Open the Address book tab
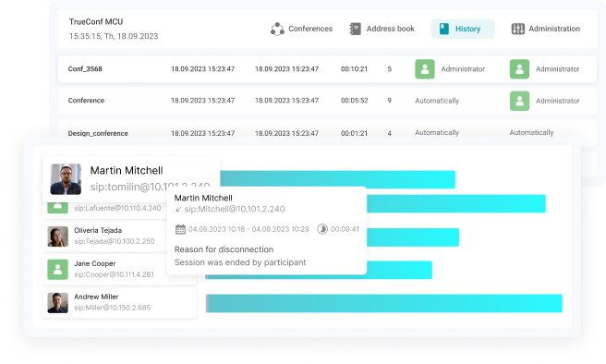This screenshot has width=606, height=364. [382, 29]
